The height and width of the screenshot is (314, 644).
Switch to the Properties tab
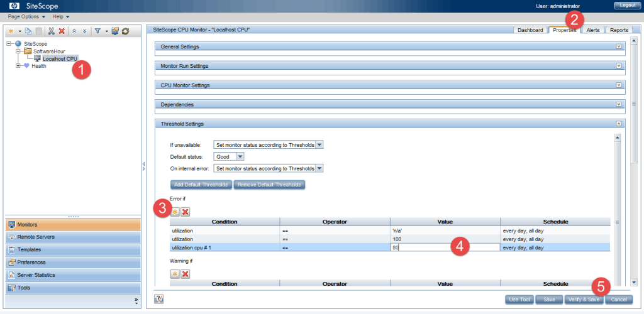tap(564, 30)
